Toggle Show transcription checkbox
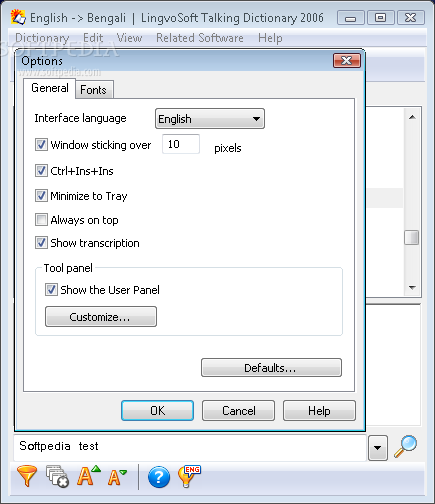The image size is (435, 504). point(41,243)
